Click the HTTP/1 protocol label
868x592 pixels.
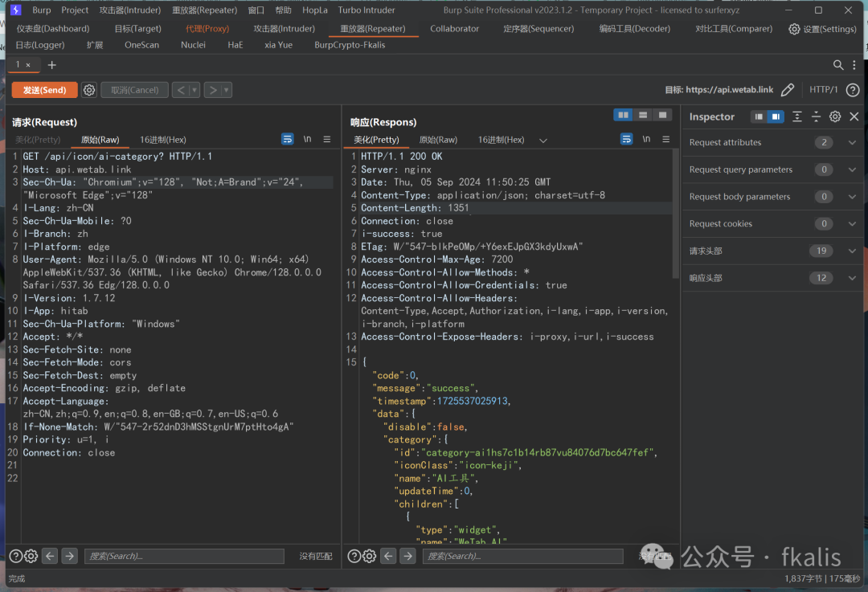[x=823, y=90]
